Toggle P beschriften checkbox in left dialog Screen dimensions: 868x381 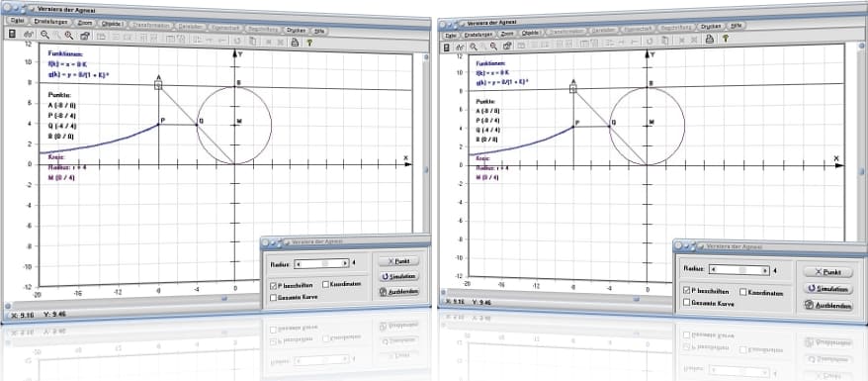coord(274,286)
